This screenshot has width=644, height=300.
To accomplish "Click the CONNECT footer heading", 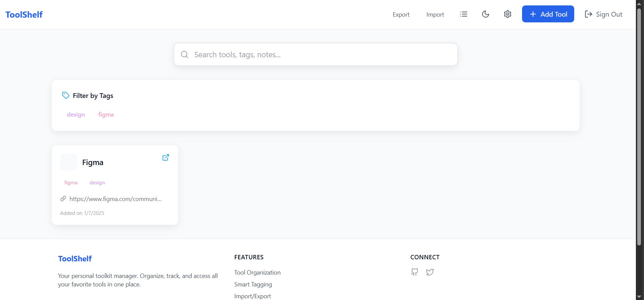I will [425, 257].
